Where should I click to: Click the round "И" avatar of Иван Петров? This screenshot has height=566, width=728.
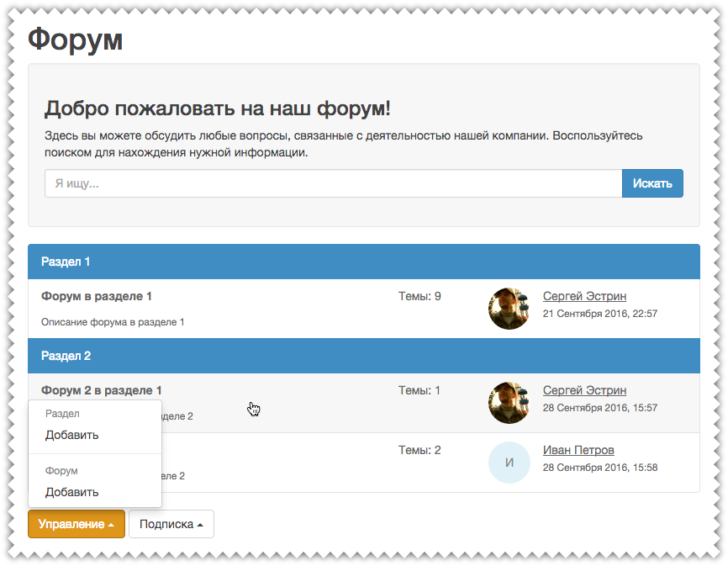coord(509,463)
